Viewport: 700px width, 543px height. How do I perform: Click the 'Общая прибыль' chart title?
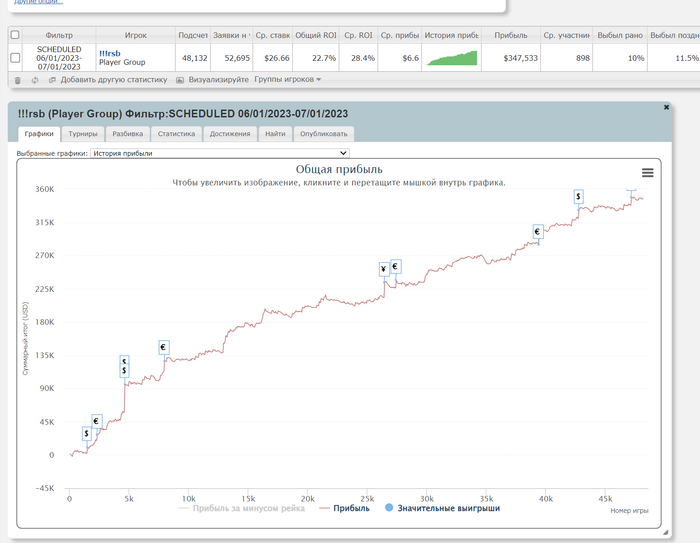point(339,169)
